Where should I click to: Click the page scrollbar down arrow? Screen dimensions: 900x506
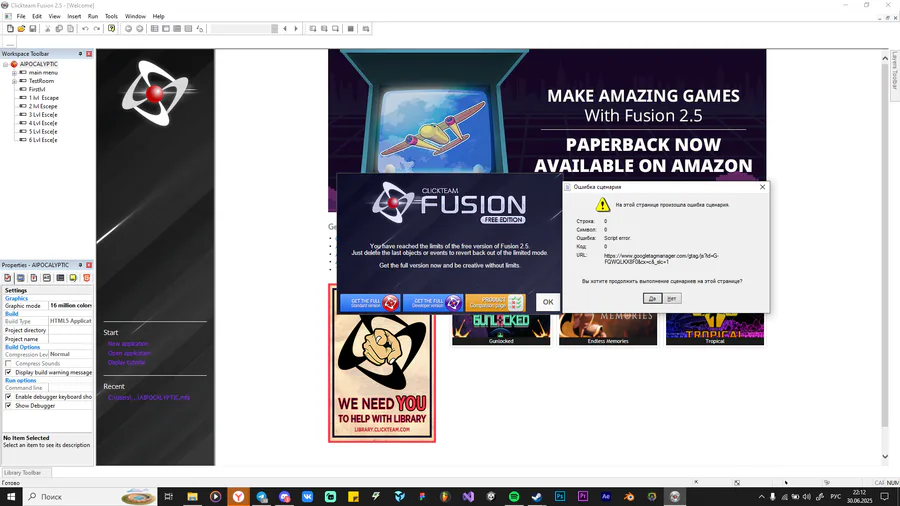(885, 457)
